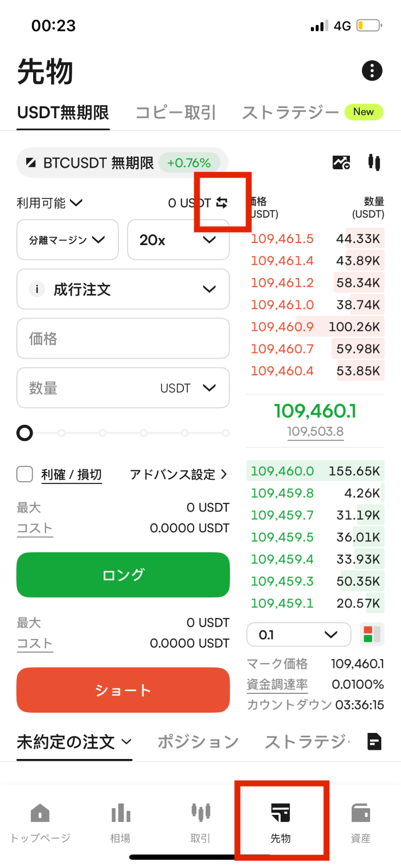Tap the 数量 quantity input field
401x868 pixels.
pos(87,388)
